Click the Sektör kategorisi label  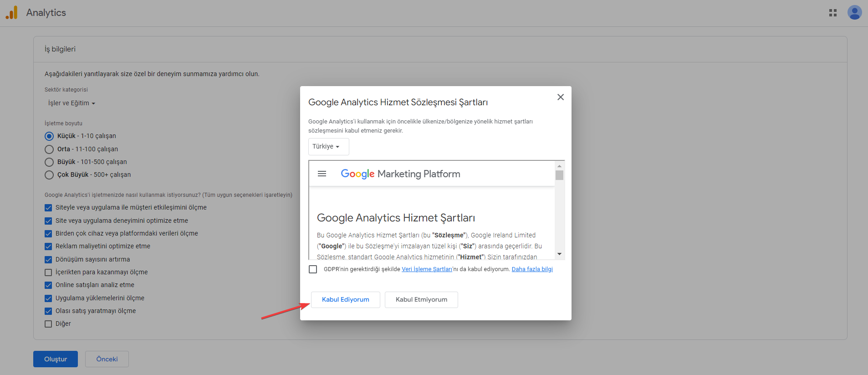pos(66,90)
